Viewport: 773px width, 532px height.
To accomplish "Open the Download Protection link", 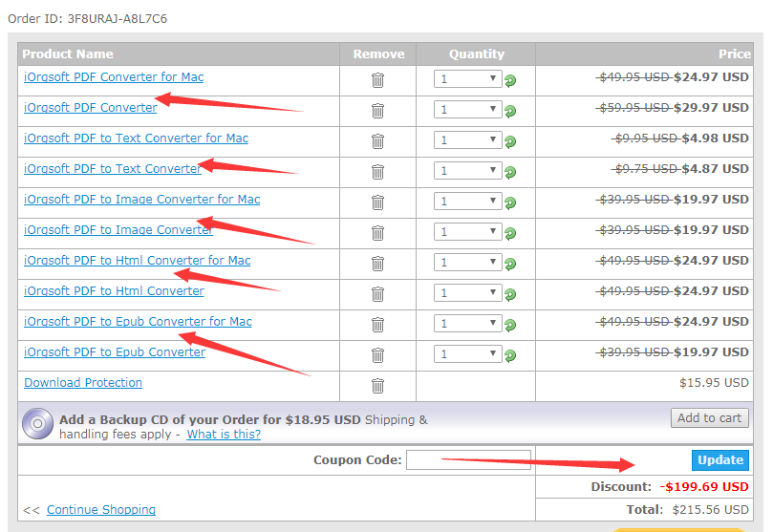I will point(83,383).
